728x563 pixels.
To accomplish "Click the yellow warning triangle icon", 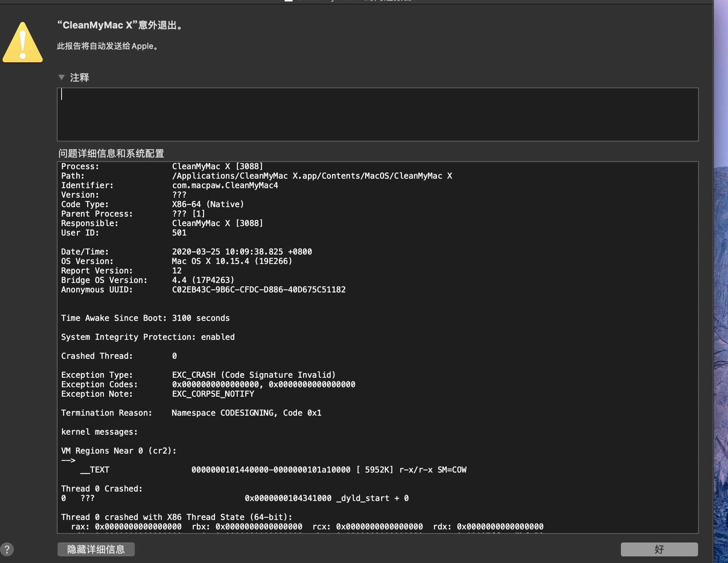I will [x=23, y=43].
